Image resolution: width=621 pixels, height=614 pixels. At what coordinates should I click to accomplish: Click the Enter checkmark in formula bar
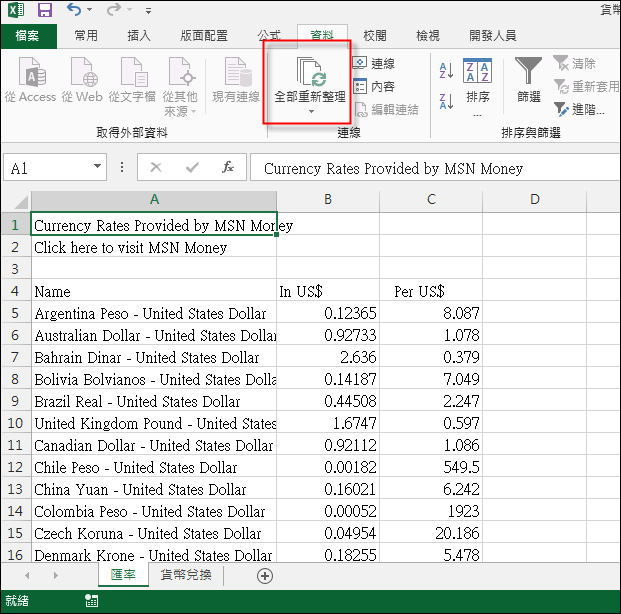tap(192, 168)
